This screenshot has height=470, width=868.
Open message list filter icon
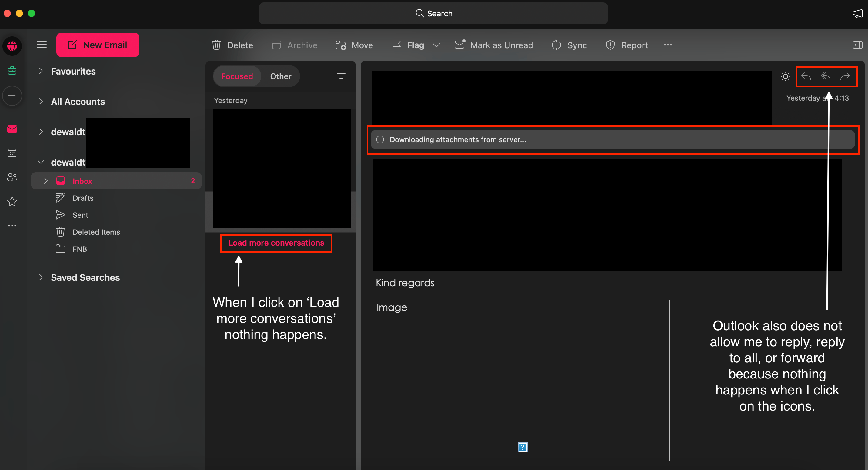(x=341, y=76)
